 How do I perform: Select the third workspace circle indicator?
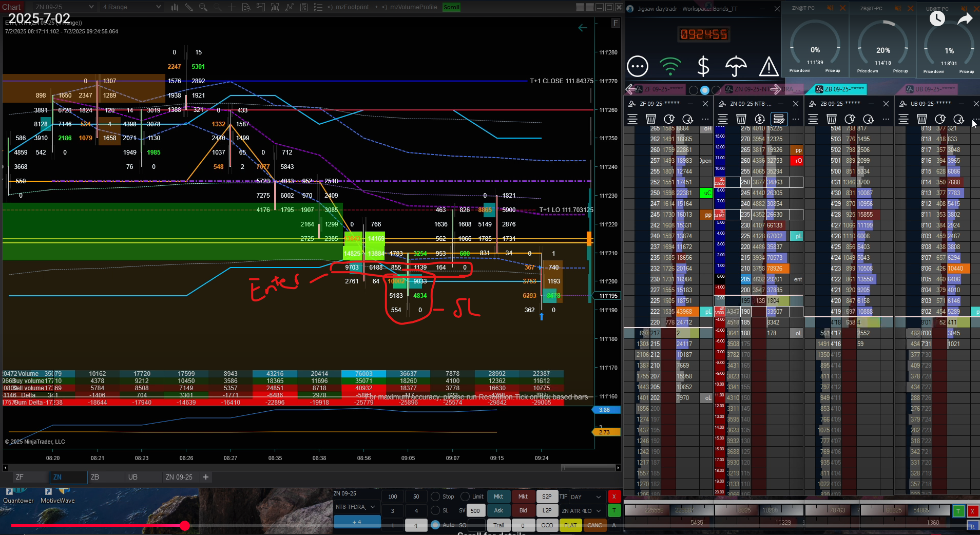[716, 90]
